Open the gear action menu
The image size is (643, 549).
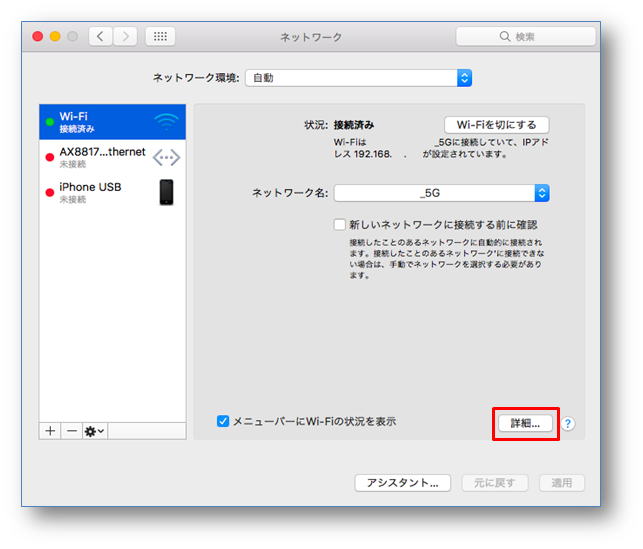point(95,431)
